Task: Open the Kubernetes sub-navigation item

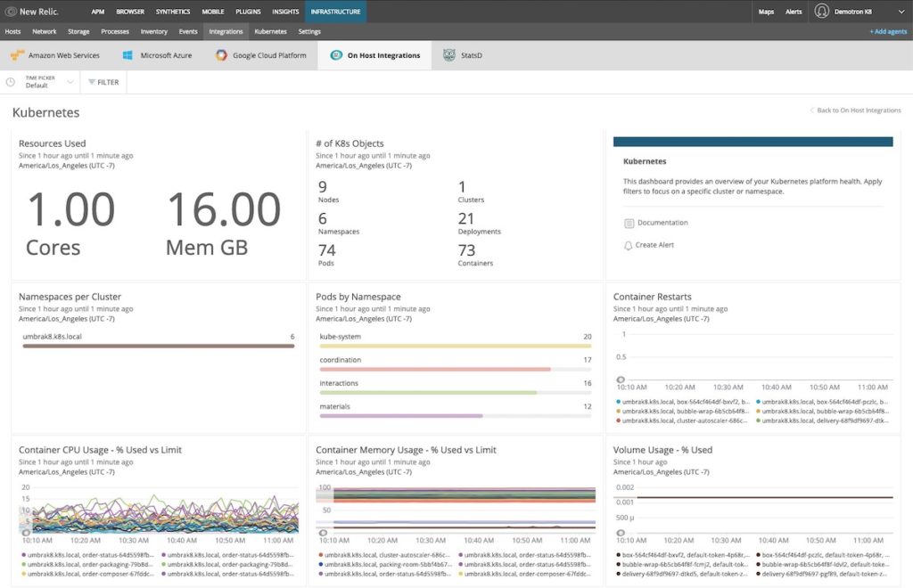Action: 271,31
